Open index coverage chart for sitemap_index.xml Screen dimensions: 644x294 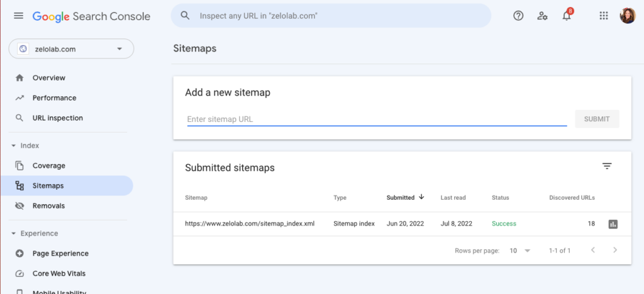point(613,224)
